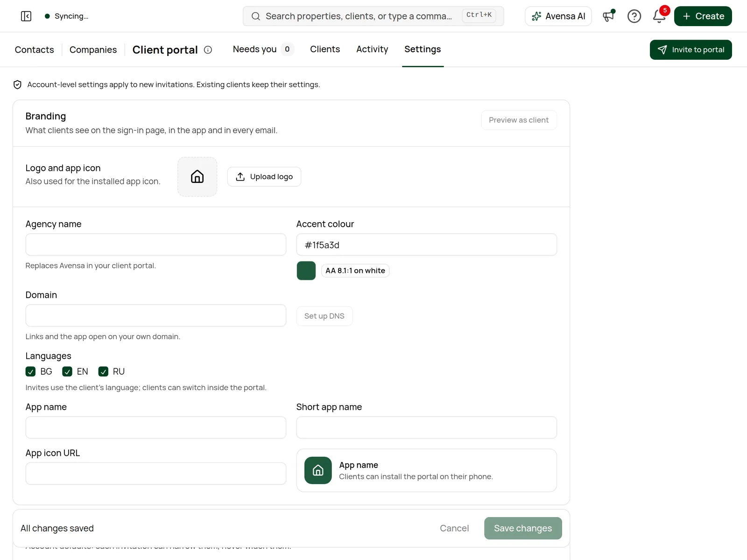Focus the Domain input field
The height and width of the screenshot is (560, 747).
pos(156,316)
